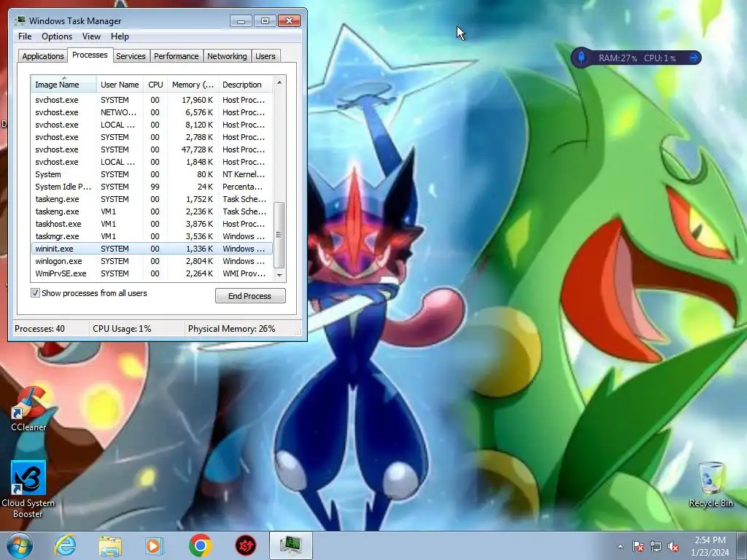The image size is (747, 560).
Task: Select taskeng.exe row with 1,752 K memory
Action: [x=152, y=199]
